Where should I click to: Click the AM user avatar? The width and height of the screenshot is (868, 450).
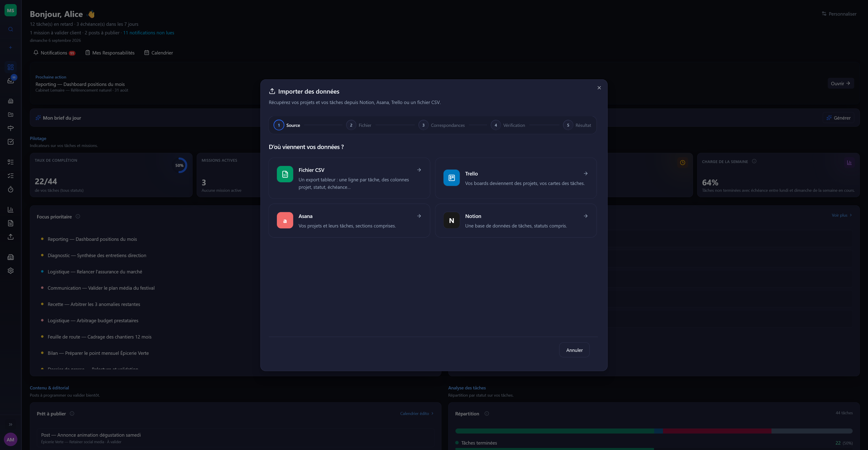[10, 440]
